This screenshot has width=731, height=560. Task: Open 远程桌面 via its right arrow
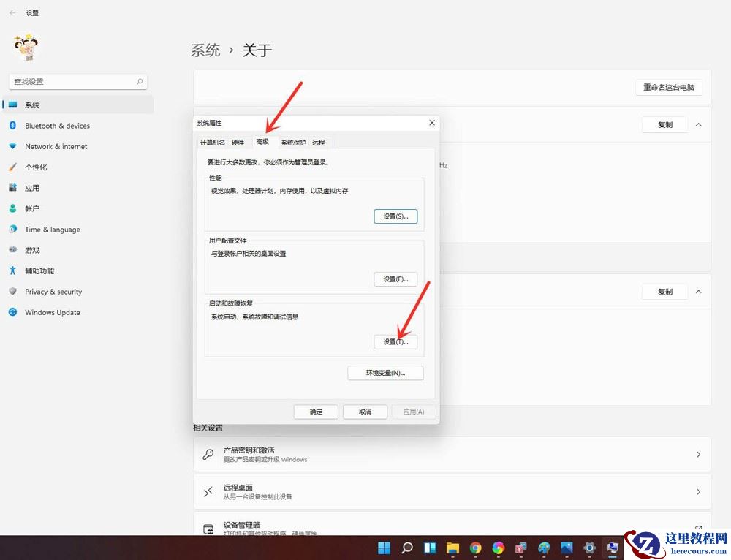[x=698, y=491]
